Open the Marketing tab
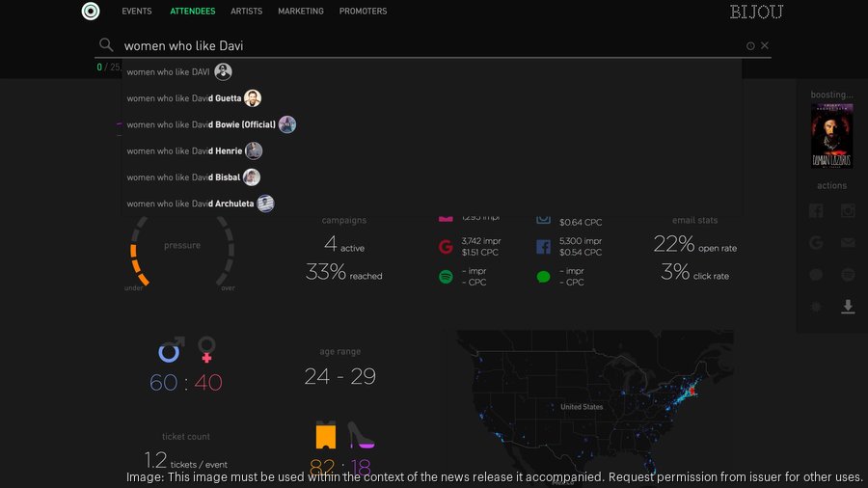Image resolution: width=868 pixels, height=488 pixels. [x=301, y=12]
